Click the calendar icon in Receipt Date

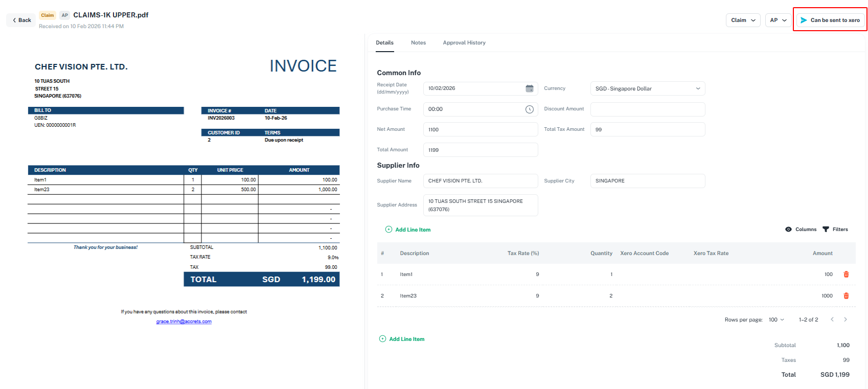pos(529,88)
